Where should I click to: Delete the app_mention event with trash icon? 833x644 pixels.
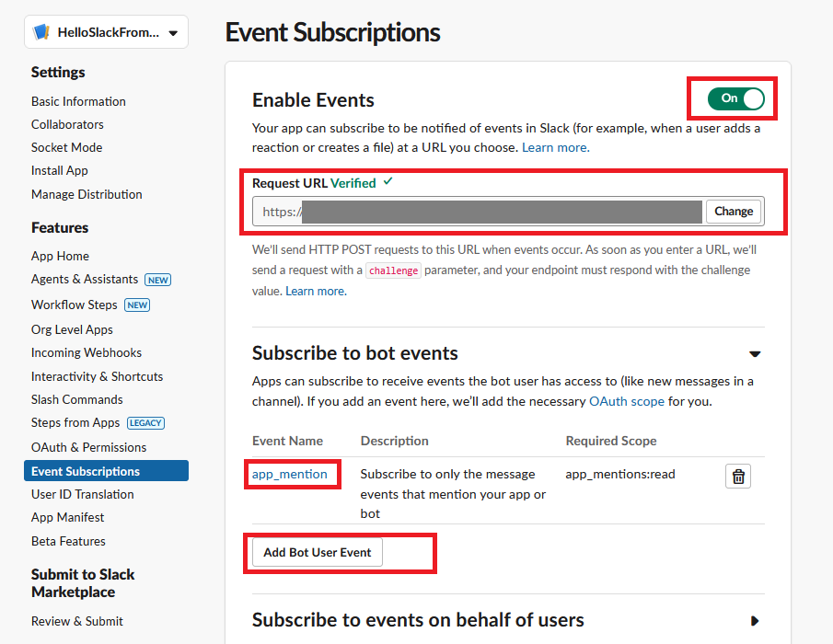point(738,477)
